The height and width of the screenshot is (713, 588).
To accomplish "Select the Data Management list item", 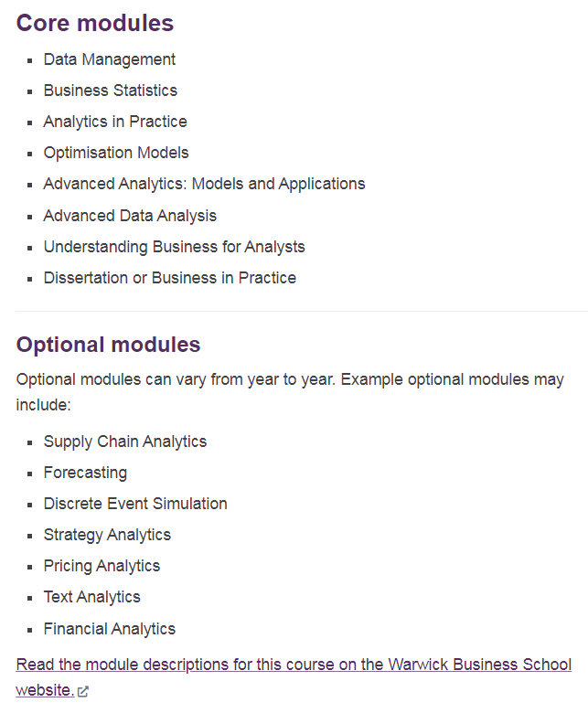I will tap(109, 59).
